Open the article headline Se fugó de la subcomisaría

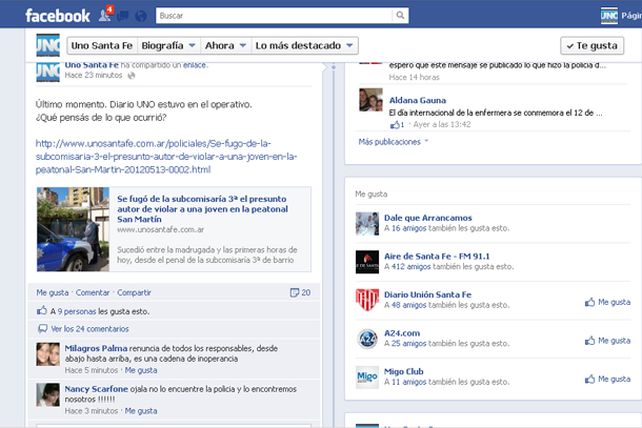click(x=202, y=209)
